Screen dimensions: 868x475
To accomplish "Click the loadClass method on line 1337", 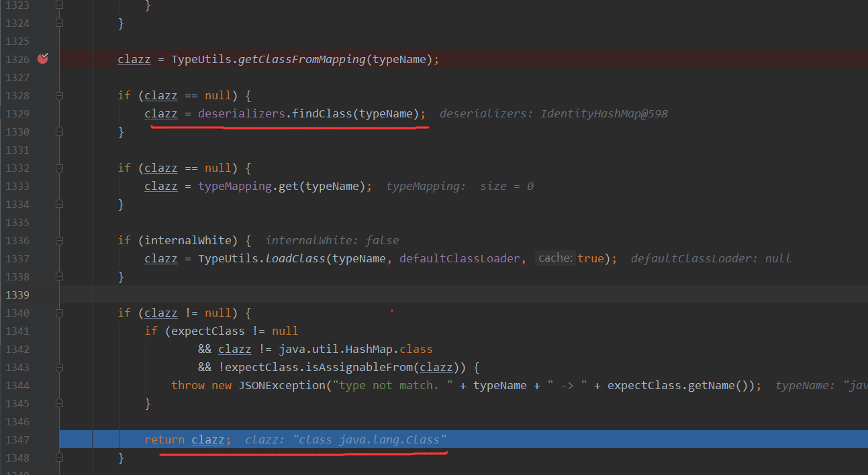I will click(295, 258).
